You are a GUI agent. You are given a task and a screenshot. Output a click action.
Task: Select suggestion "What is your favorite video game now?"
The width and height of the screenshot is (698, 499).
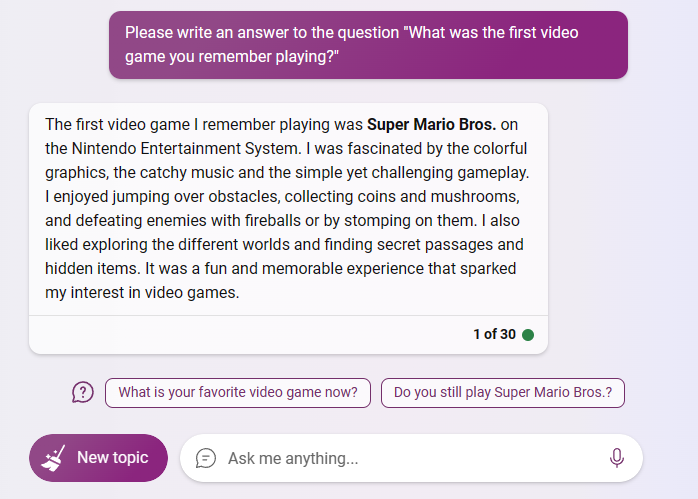(x=237, y=392)
